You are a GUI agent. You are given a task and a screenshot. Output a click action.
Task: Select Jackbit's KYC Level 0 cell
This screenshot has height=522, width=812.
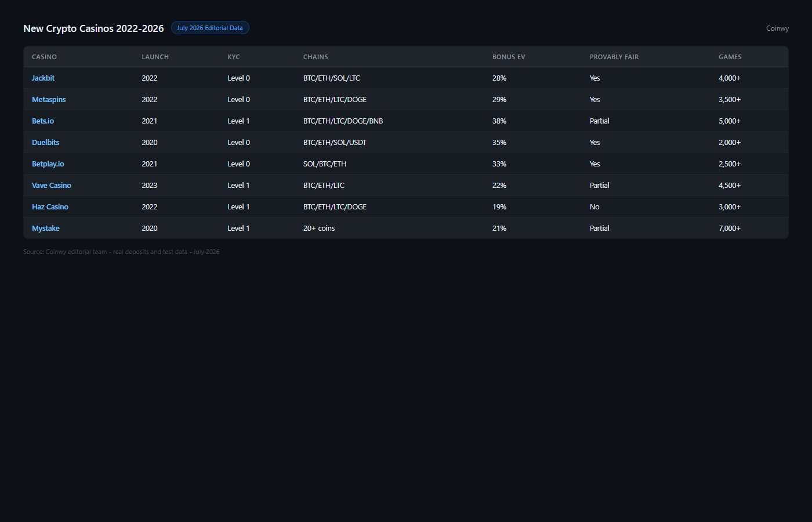pyautogui.click(x=239, y=78)
